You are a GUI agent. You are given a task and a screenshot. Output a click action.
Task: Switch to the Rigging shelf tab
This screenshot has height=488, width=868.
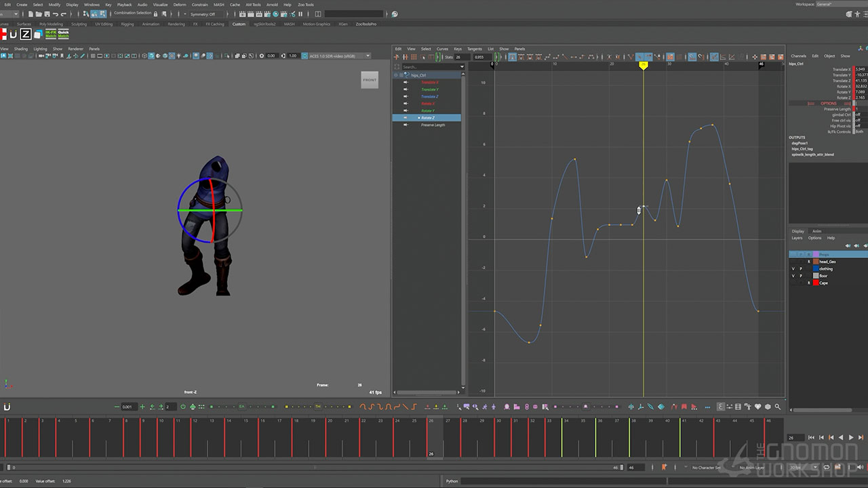tap(127, 24)
